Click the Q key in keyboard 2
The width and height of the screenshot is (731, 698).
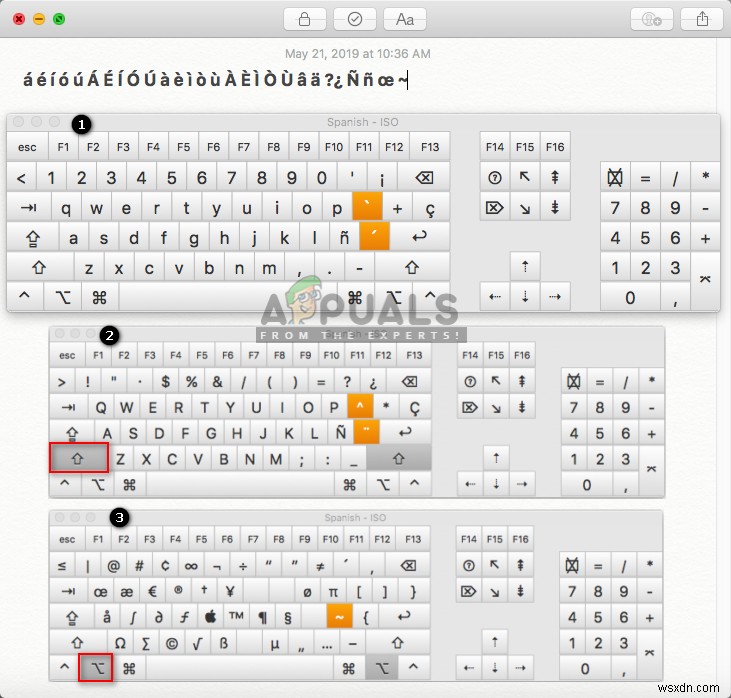pos(101,407)
